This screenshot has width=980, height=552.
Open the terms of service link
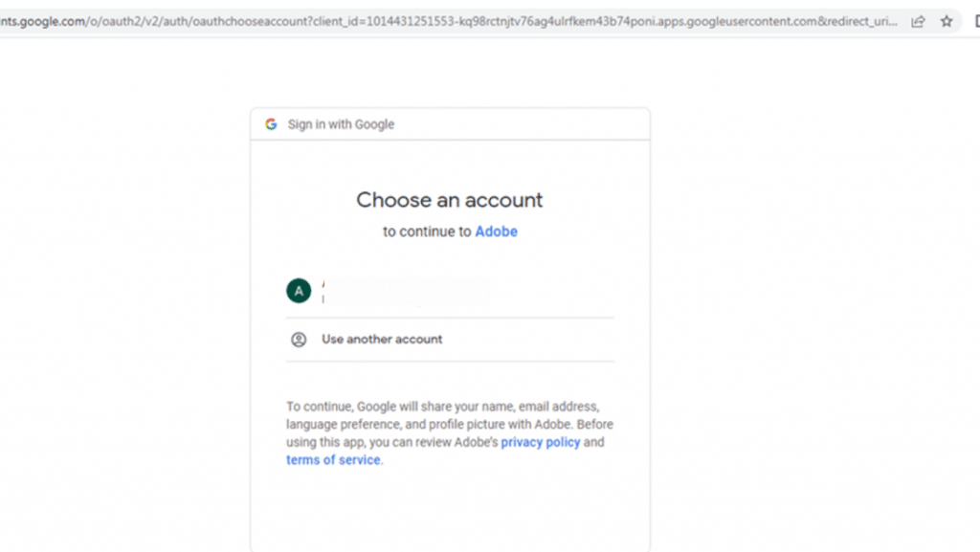pos(333,460)
